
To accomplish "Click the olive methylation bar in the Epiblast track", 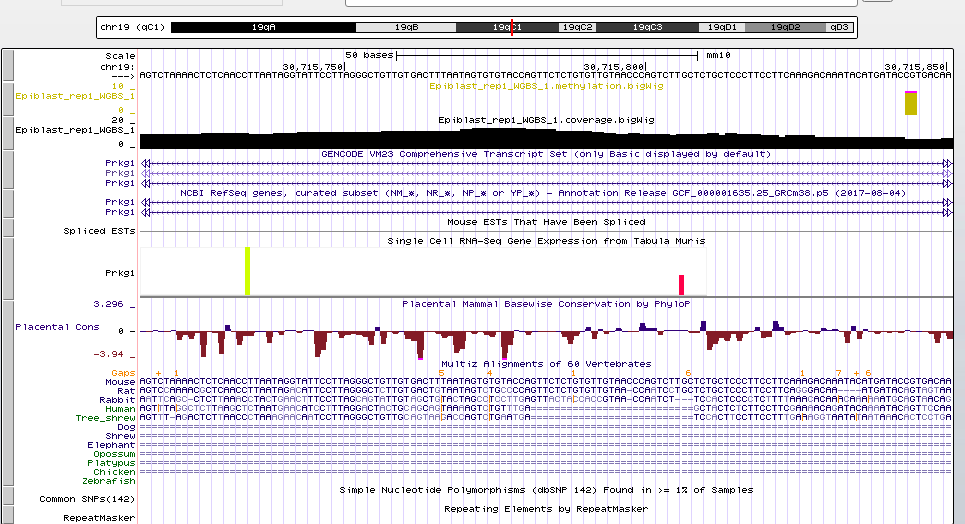I will coord(911,103).
